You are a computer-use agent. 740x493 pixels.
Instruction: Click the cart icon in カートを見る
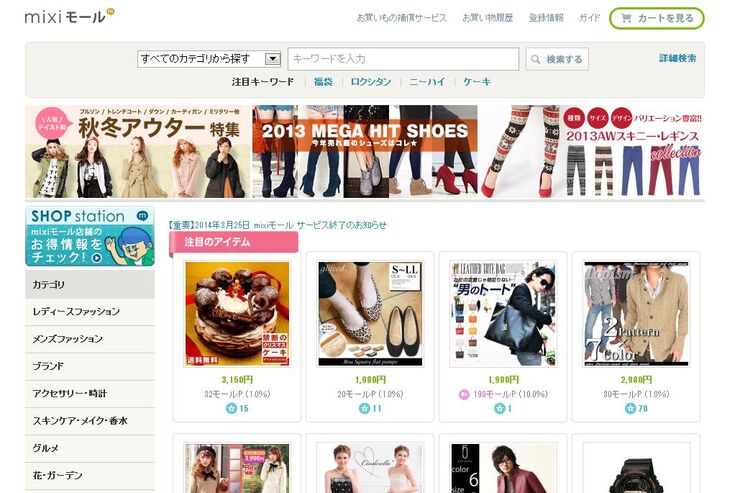(626, 18)
